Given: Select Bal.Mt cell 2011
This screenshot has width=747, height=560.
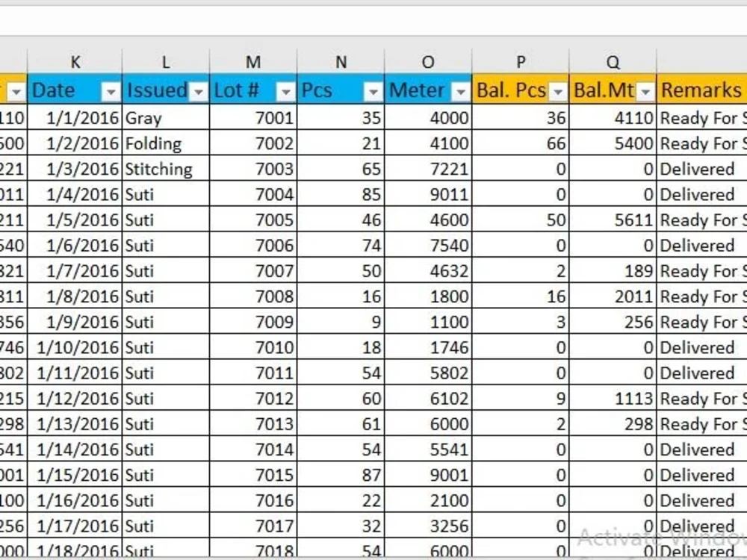Looking at the screenshot, I should point(613,296).
